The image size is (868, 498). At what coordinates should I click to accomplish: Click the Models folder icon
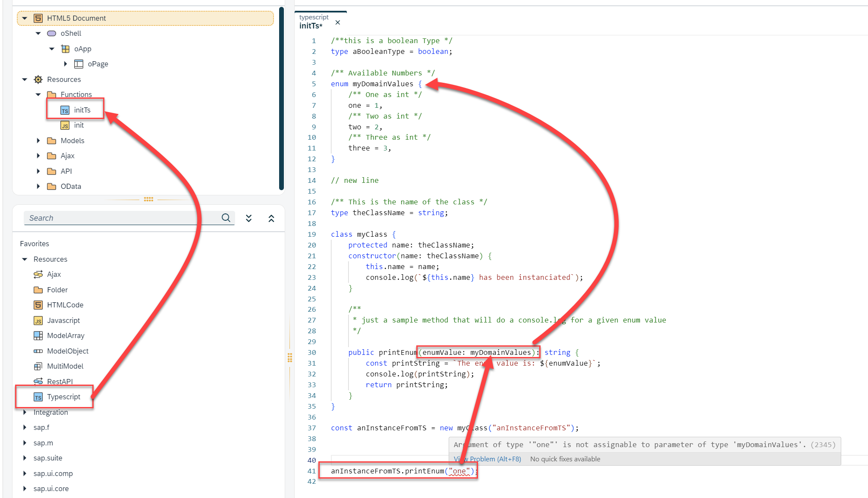click(52, 141)
